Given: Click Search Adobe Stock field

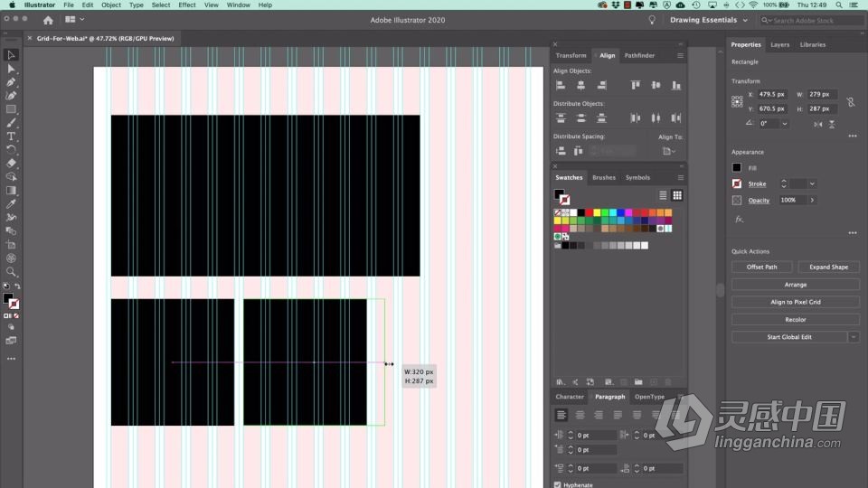Looking at the screenshot, I should tap(810, 21).
